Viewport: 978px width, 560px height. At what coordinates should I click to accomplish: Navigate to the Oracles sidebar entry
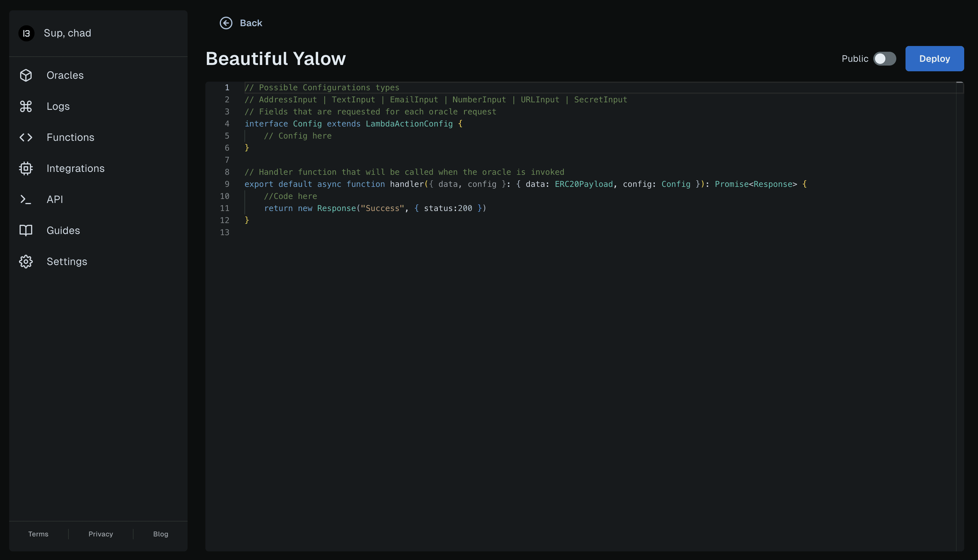[65, 75]
